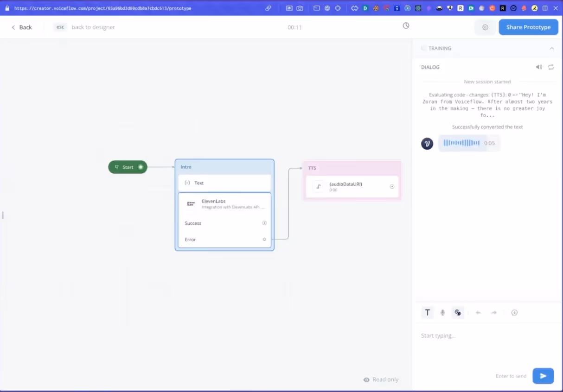Click the ElevenLabs logo icon
The width and height of the screenshot is (563, 392).
(191, 204)
